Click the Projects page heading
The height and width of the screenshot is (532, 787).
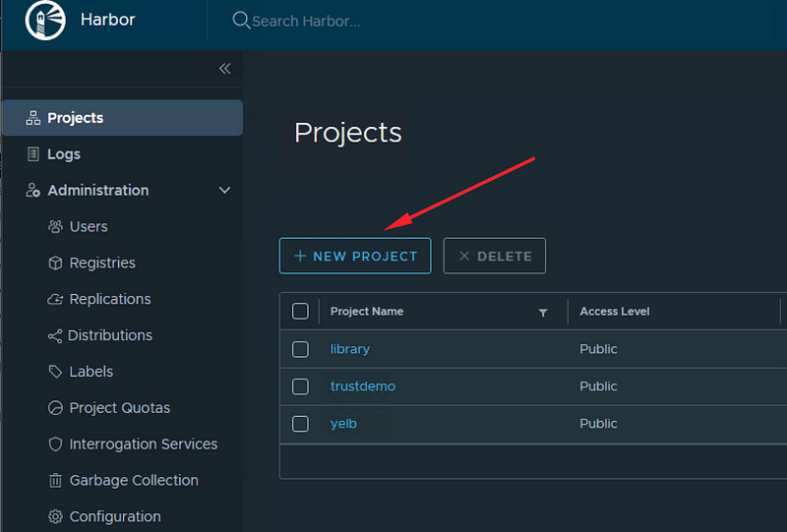click(x=348, y=133)
